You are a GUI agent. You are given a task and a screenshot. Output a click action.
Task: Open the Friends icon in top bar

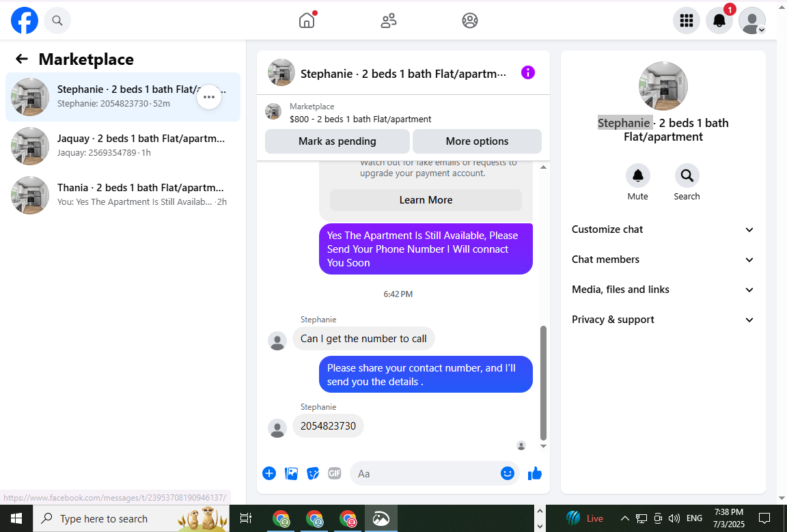(x=389, y=20)
